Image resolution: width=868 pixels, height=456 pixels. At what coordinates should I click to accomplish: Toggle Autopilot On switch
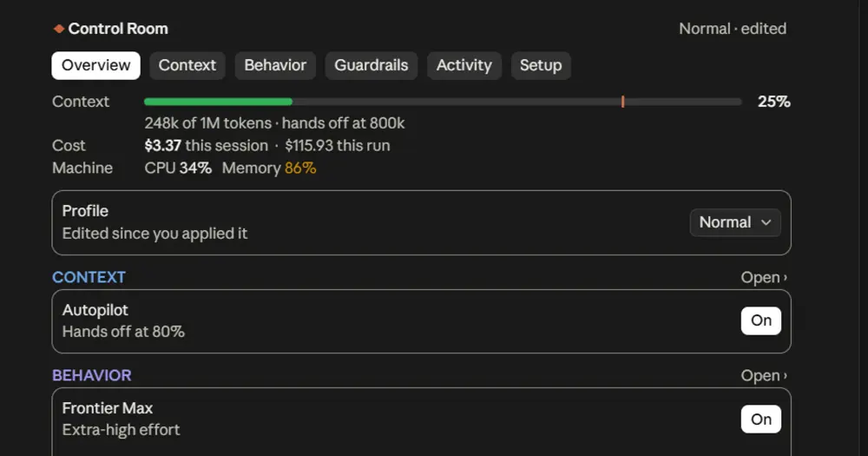click(x=760, y=321)
